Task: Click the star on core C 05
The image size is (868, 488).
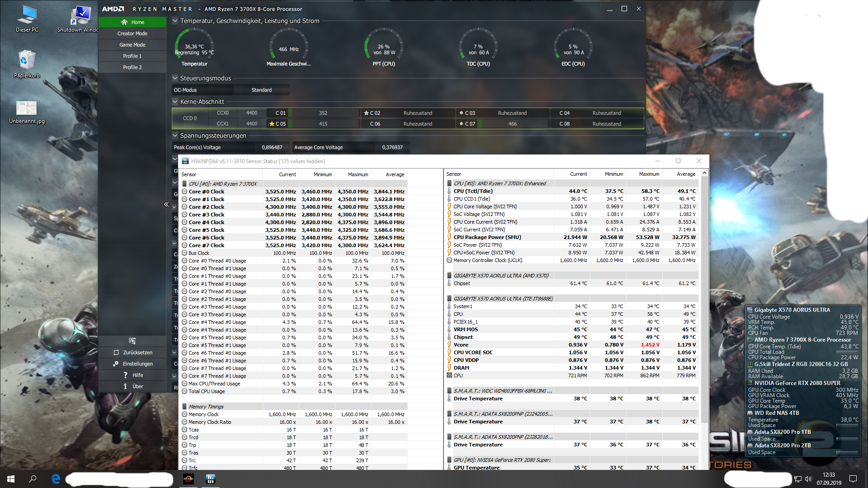Action: pyautogui.click(x=272, y=124)
